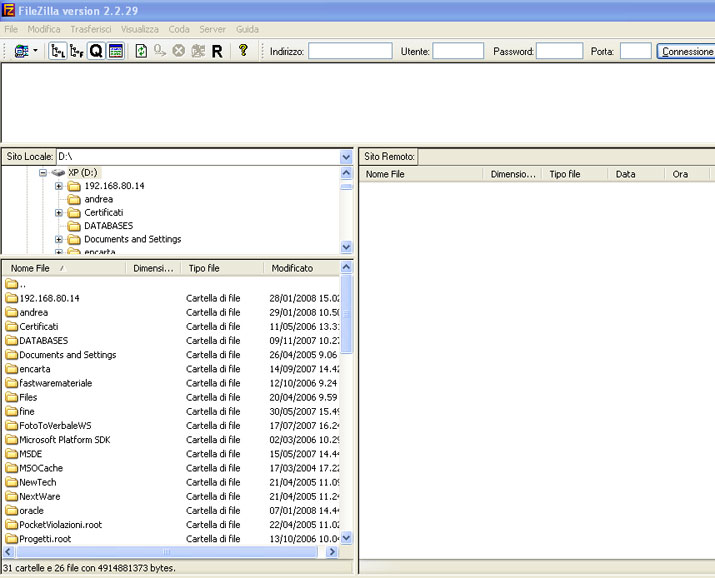
Task: Sort remote list by Ora column
Action: tap(686, 174)
